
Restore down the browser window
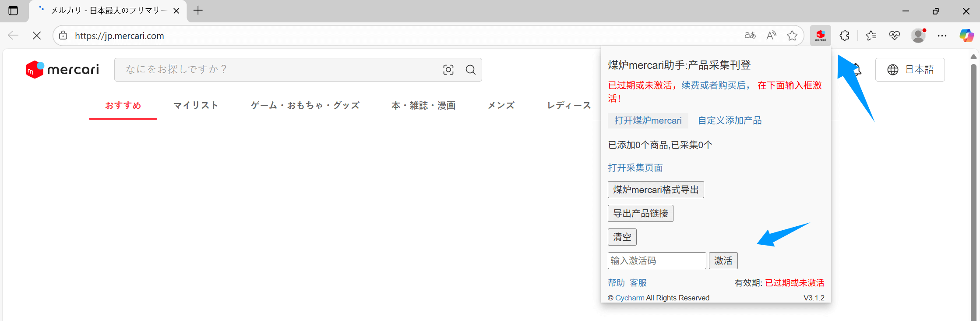[936, 11]
